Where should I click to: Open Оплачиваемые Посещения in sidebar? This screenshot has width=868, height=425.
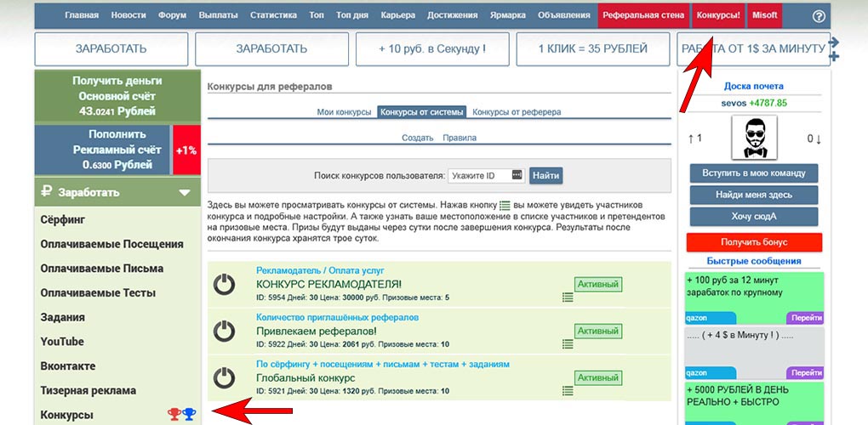pos(111,244)
